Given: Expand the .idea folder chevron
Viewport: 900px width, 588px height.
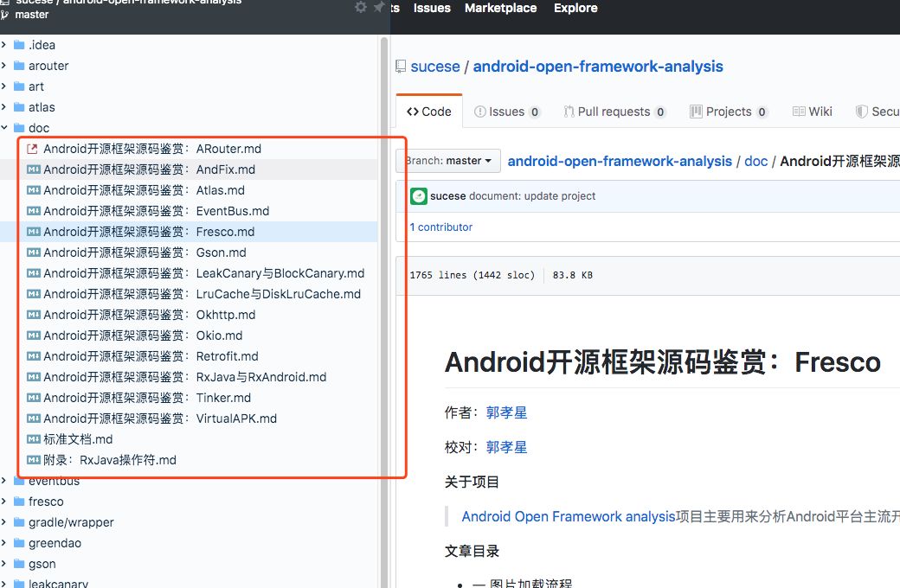Looking at the screenshot, I should 4,45.
